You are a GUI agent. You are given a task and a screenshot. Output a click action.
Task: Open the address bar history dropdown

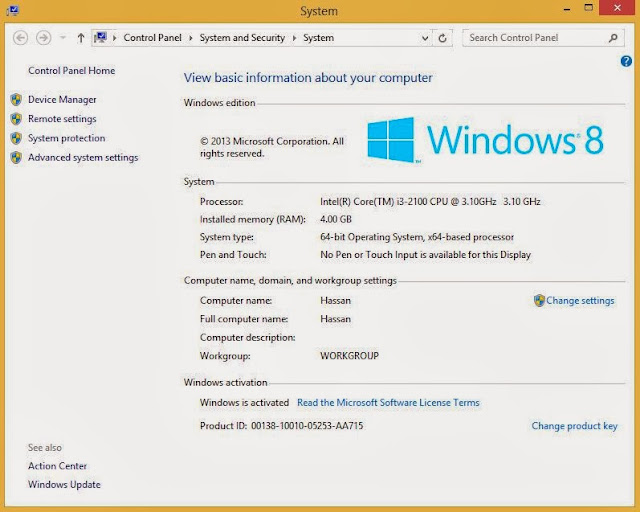[425, 38]
